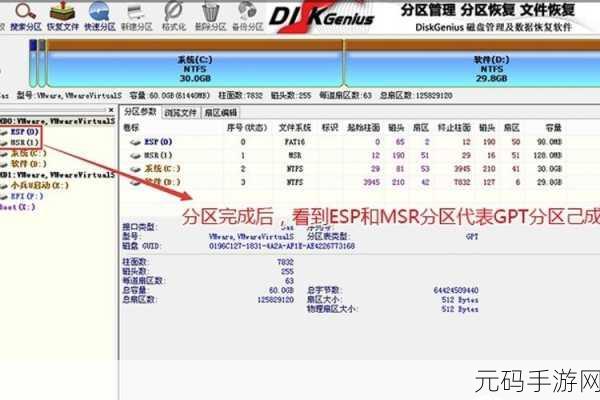This screenshot has height=400, width=600.
Task: Click the 序号(状态) column header
Action: 246,127
